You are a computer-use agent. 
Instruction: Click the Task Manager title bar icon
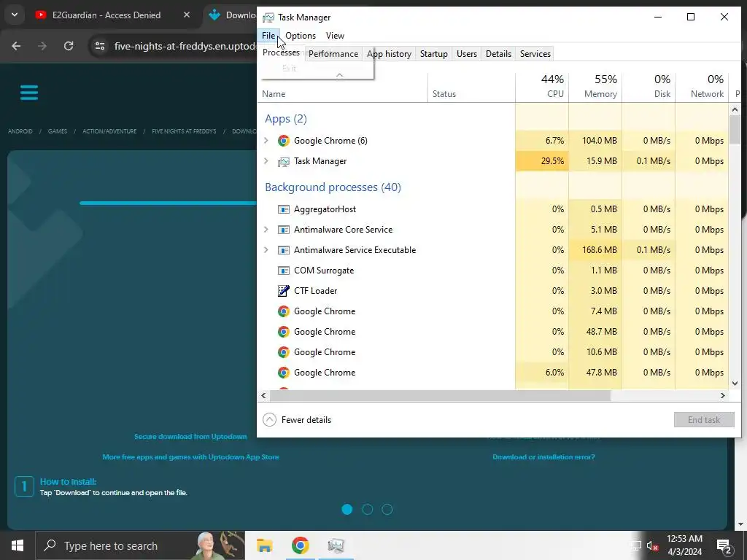268,17
